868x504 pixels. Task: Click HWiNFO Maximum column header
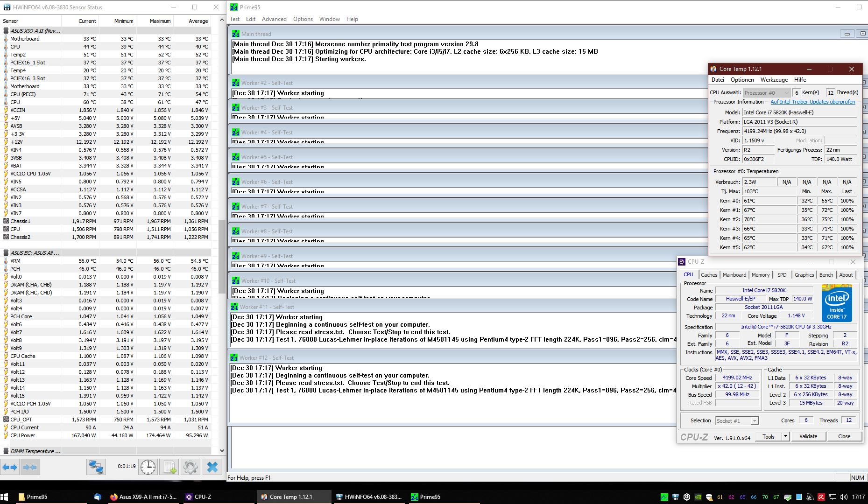pos(154,21)
